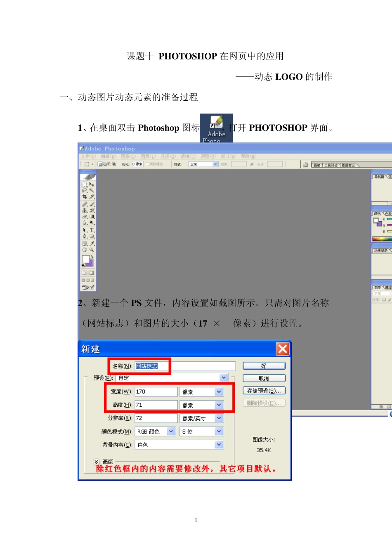Click the 好 button in 新建 dialog

point(264,366)
